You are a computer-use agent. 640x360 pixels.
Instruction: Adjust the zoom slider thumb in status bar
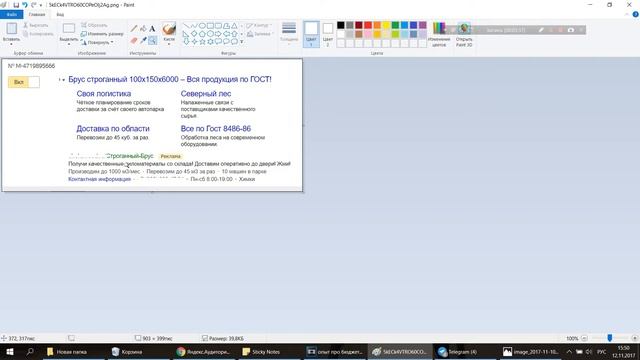click(x=609, y=338)
